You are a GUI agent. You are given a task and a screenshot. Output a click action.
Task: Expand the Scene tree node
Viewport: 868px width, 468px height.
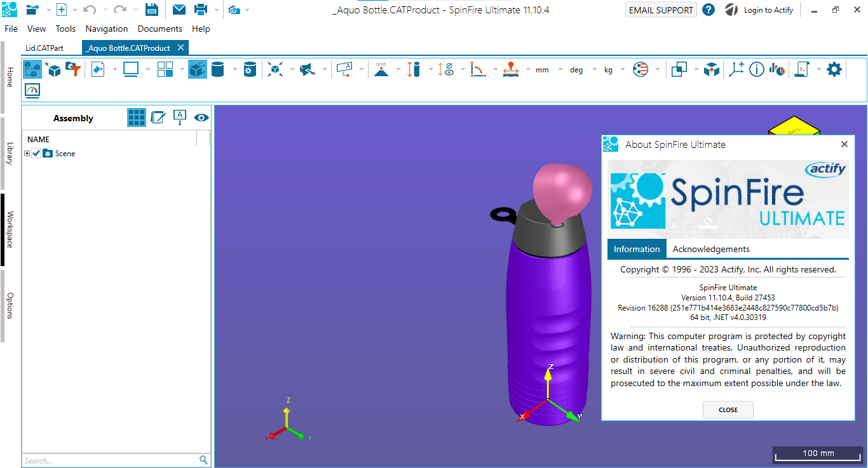[x=27, y=153]
